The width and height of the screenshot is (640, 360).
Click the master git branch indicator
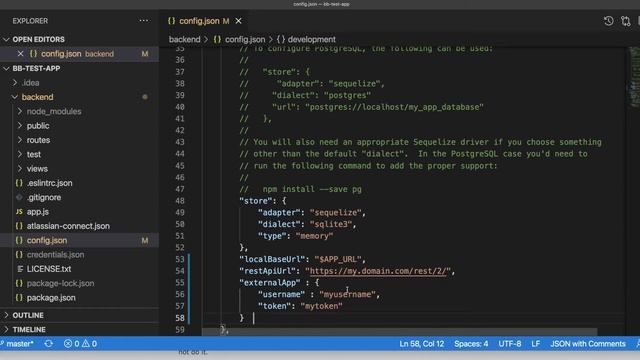(x=17, y=344)
